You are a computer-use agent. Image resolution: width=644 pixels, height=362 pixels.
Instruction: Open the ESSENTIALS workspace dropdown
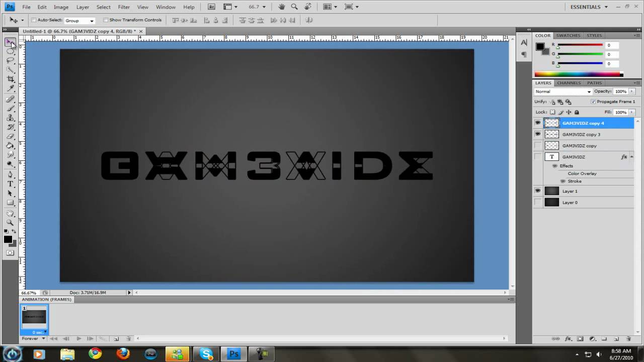tap(589, 7)
